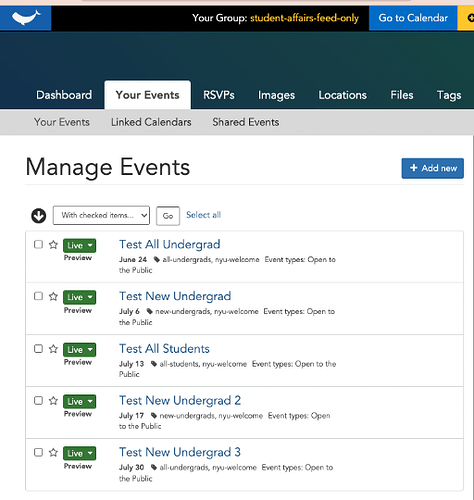Click the Select all link

pos(203,215)
